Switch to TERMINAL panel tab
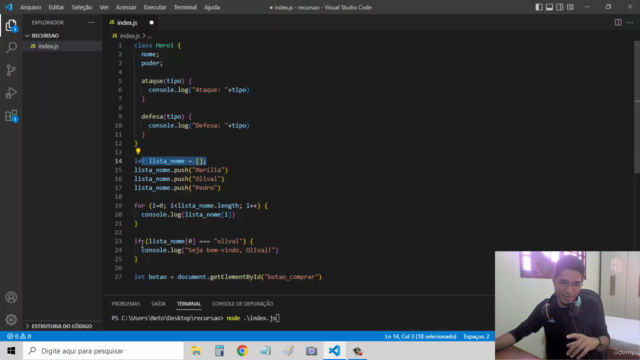Image resolution: width=640 pixels, height=360 pixels. tap(189, 304)
